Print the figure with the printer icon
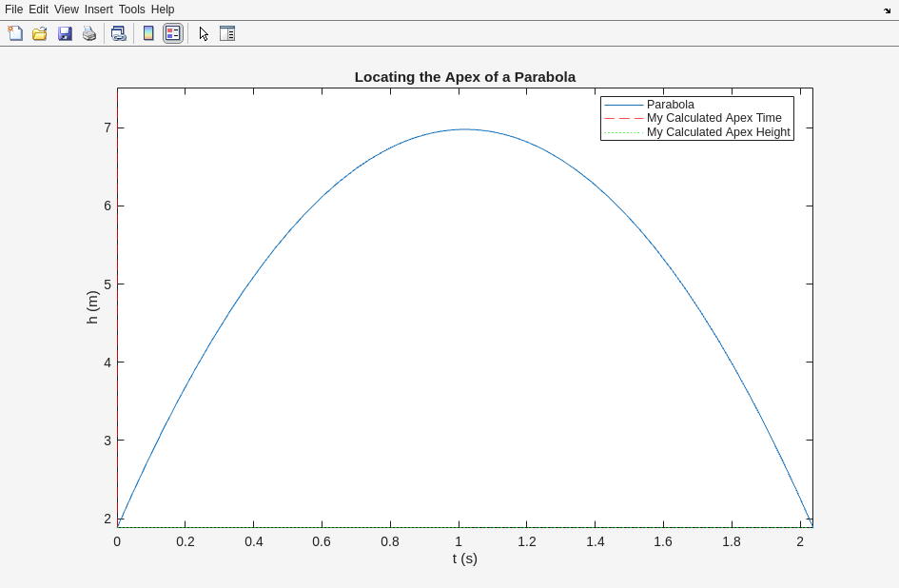 89,33
